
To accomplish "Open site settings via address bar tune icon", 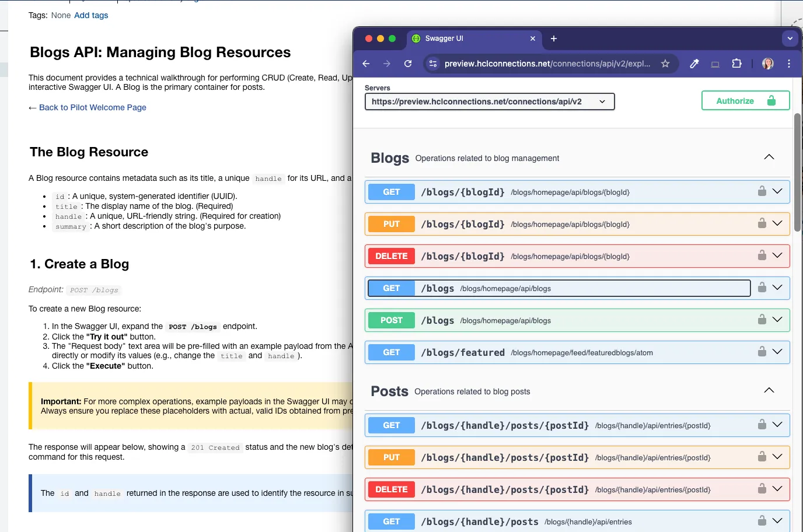I will (x=432, y=64).
